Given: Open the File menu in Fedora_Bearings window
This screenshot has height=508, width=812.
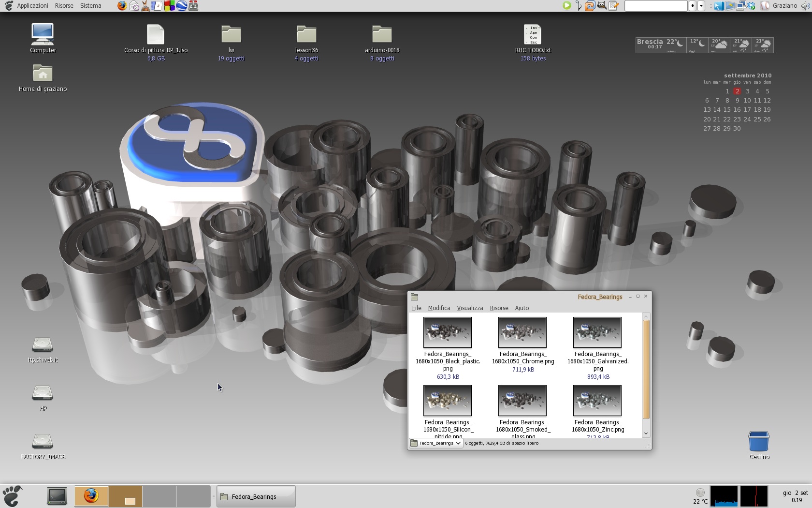Looking at the screenshot, I should tap(417, 308).
